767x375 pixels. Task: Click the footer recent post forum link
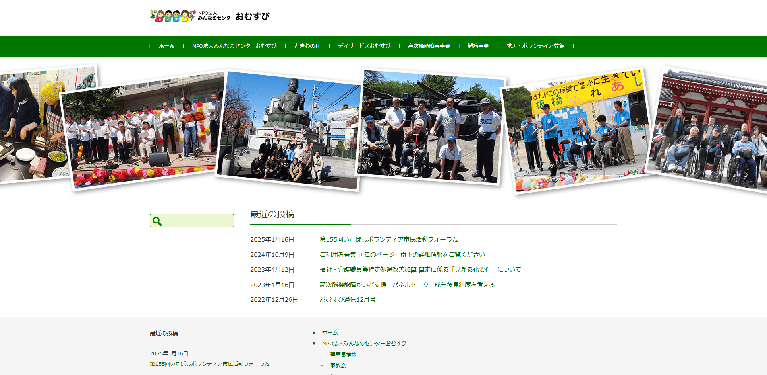click(x=209, y=364)
